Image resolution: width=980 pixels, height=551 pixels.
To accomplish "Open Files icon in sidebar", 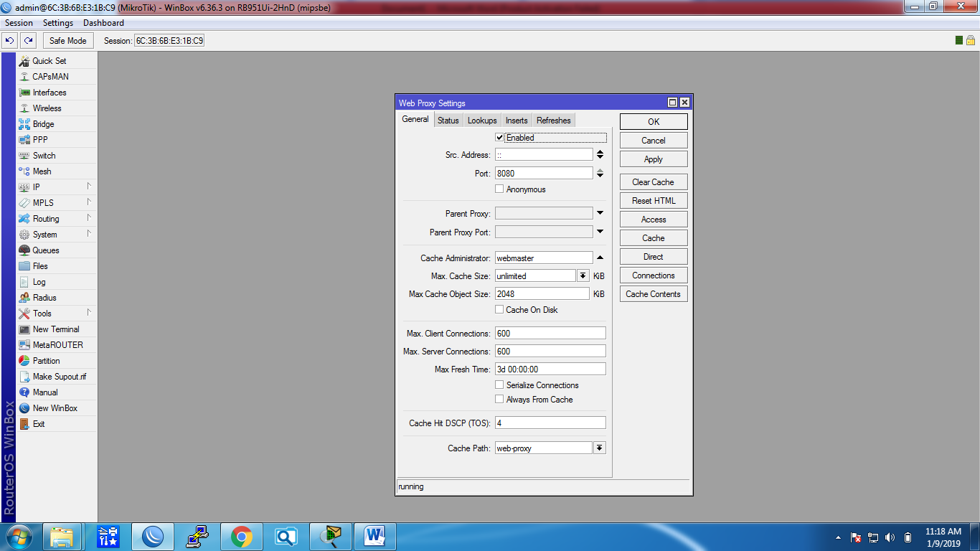I will click(24, 266).
